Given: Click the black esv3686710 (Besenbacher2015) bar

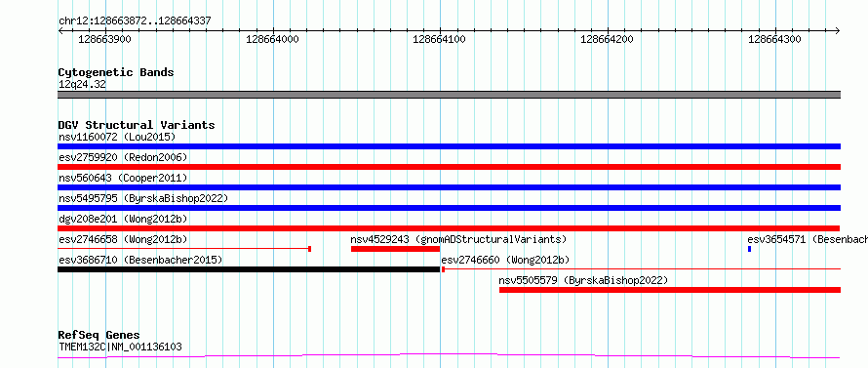Looking at the screenshot, I should click(249, 269).
